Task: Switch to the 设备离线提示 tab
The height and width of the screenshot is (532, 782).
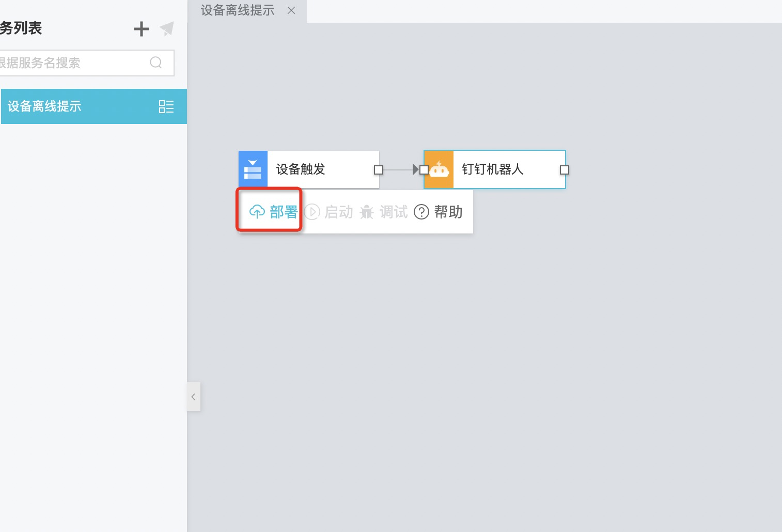Action: point(237,11)
